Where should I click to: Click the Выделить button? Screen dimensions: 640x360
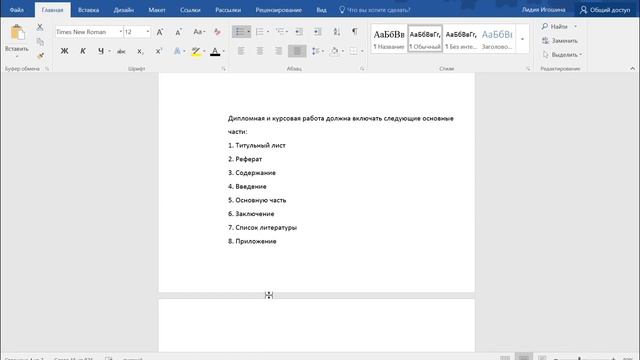click(x=562, y=54)
